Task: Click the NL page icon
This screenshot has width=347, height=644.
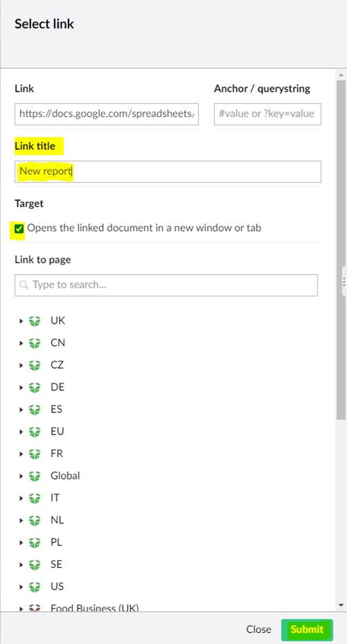Action: 34,520
